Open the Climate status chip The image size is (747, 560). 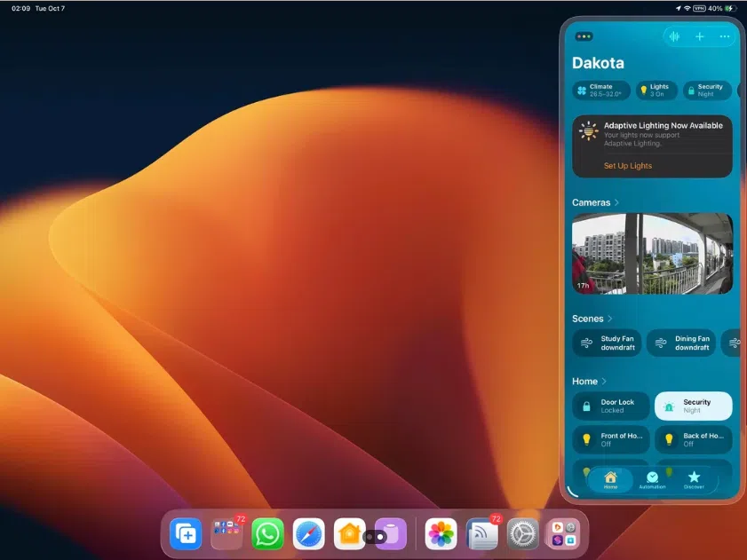tap(601, 91)
